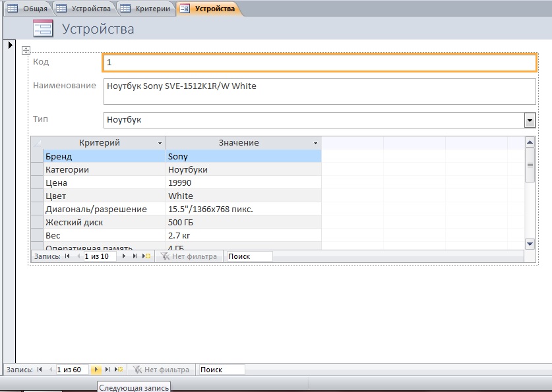The height and width of the screenshot is (392, 552).
Task: Open the Тип combo box dropdown arrow
Action: click(530, 121)
